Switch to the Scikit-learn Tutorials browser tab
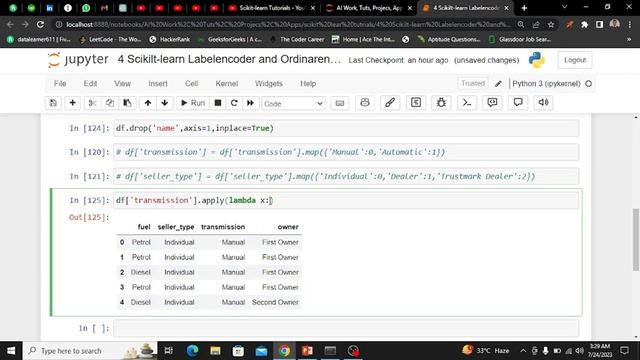This screenshot has width=640, height=360. tap(272, 8)
